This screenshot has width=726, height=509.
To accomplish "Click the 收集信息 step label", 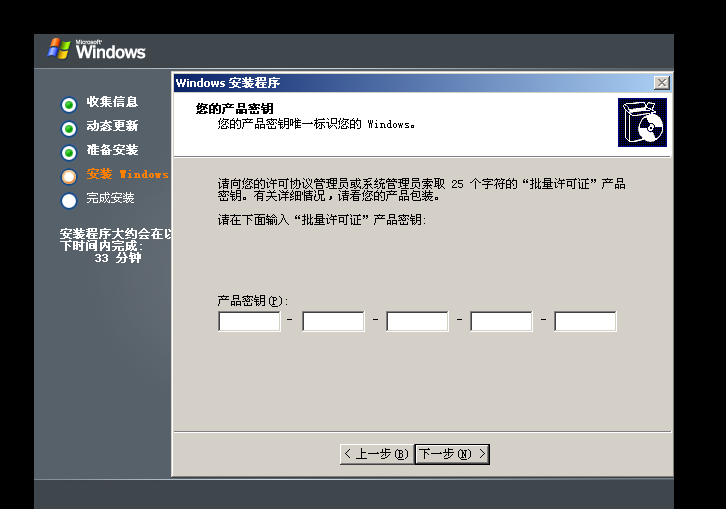I will point(112,102).
